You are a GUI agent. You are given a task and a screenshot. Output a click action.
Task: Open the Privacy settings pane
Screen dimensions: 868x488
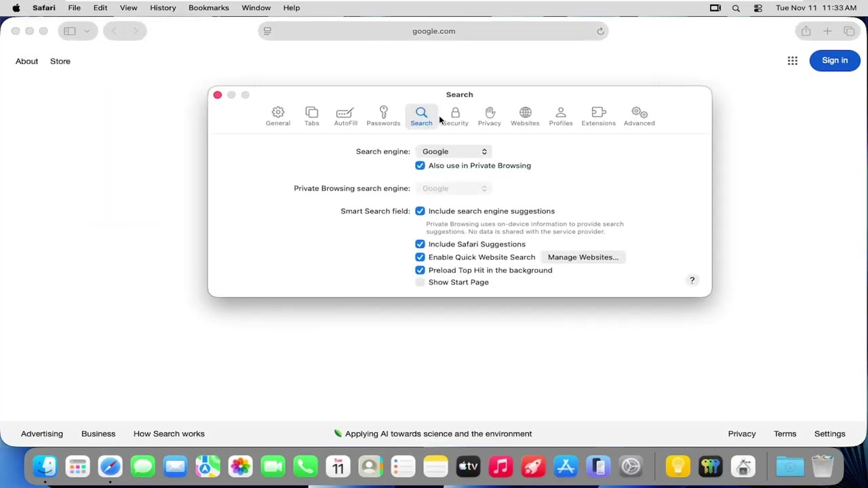(x=490, y=116)
